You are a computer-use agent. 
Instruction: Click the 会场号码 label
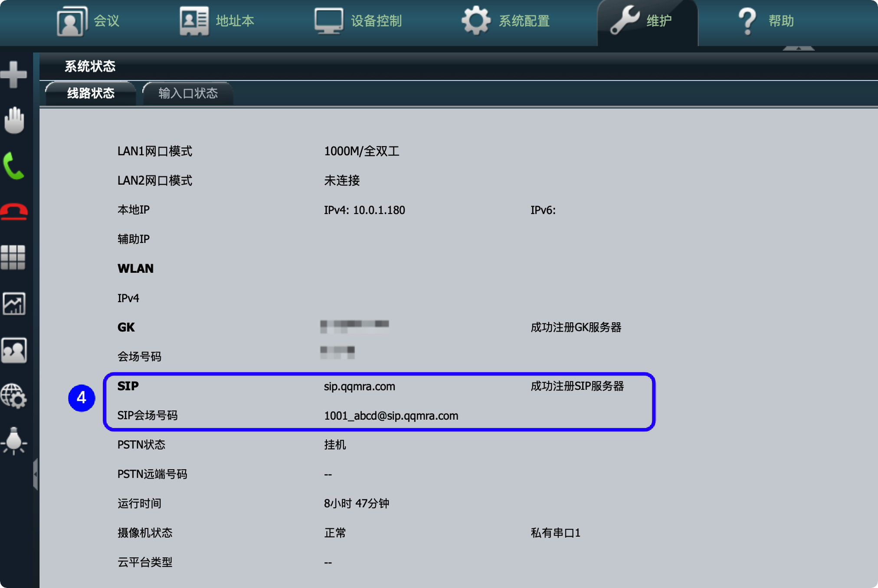click(x=139, y=357)
